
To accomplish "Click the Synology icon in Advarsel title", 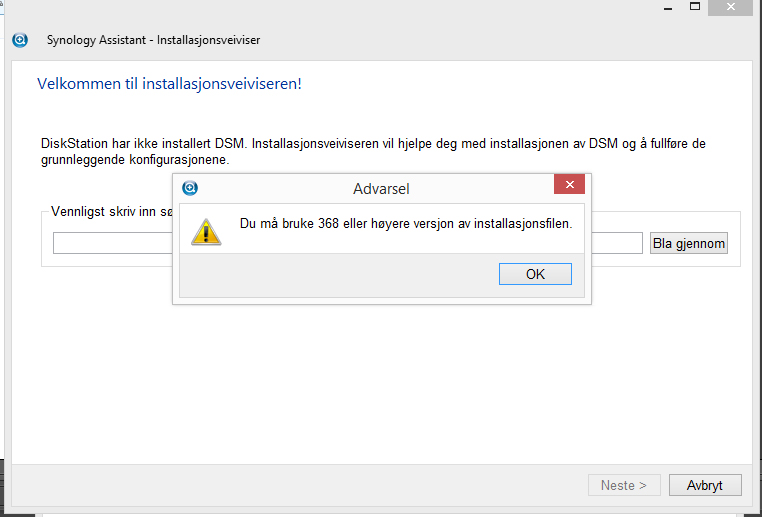I will point(190,188).
